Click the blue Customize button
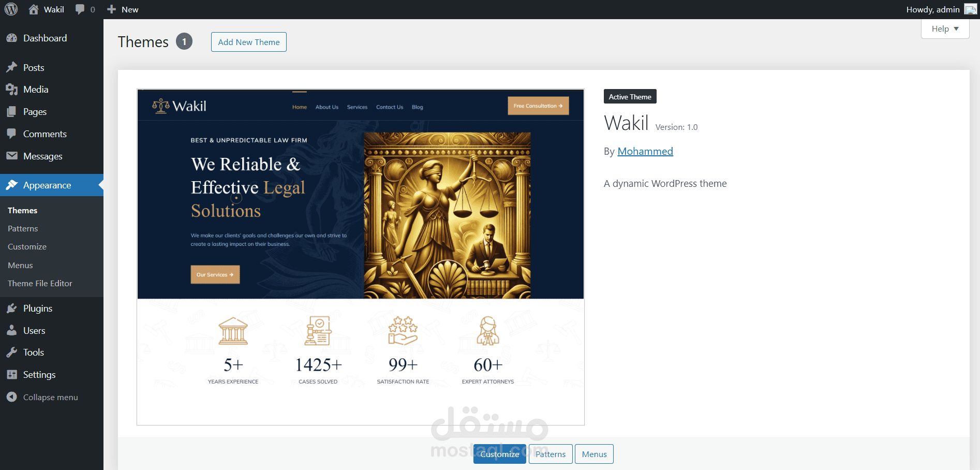Viewport: 980px width, 470px height. [500, 454]
